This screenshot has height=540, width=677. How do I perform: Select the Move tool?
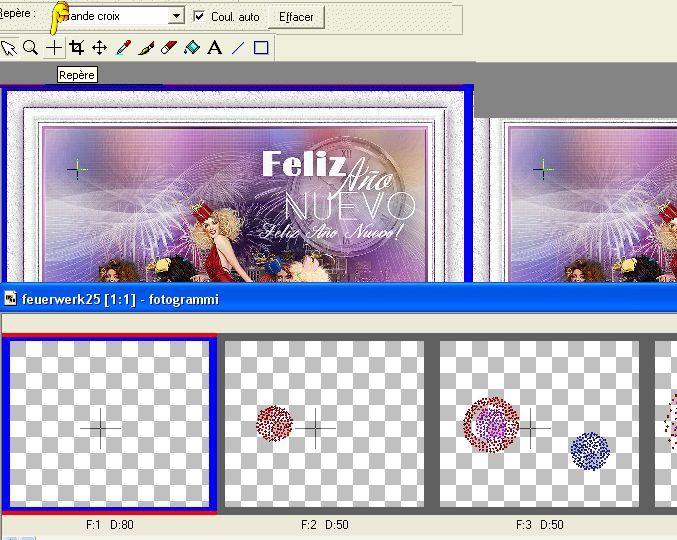pos(100,47)
